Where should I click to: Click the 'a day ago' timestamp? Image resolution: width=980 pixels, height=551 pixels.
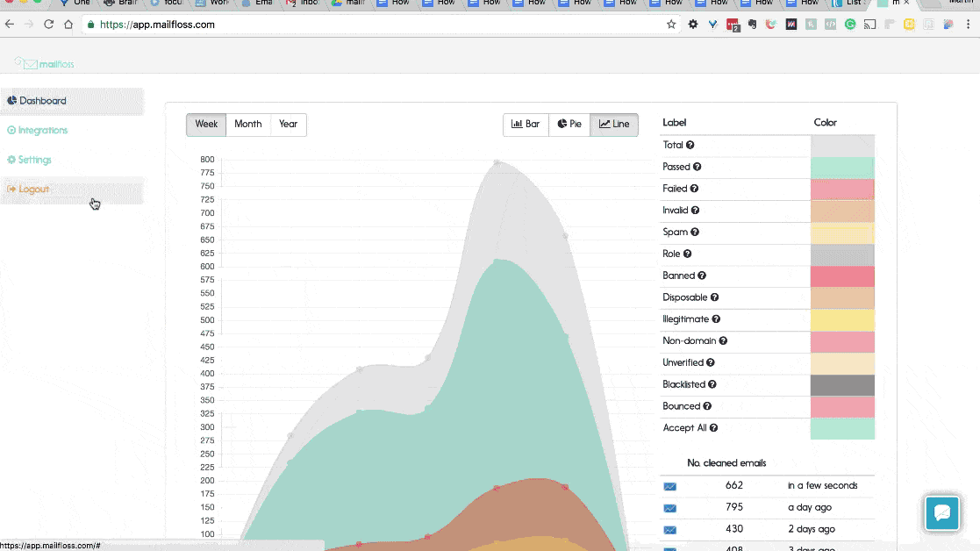pos(810,508)
